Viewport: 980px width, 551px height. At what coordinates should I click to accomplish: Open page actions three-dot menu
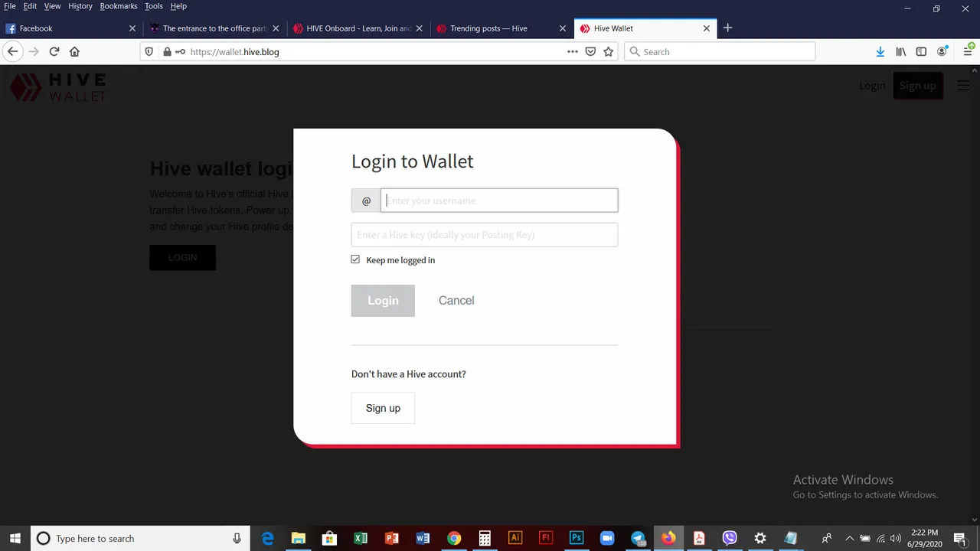pyautogui.click(x=572, y=51)
